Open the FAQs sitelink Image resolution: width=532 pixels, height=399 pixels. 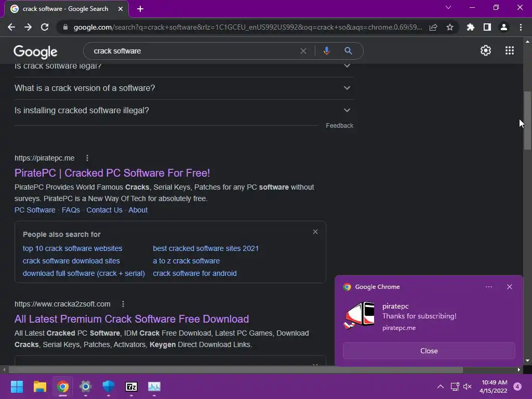point(71,210)
